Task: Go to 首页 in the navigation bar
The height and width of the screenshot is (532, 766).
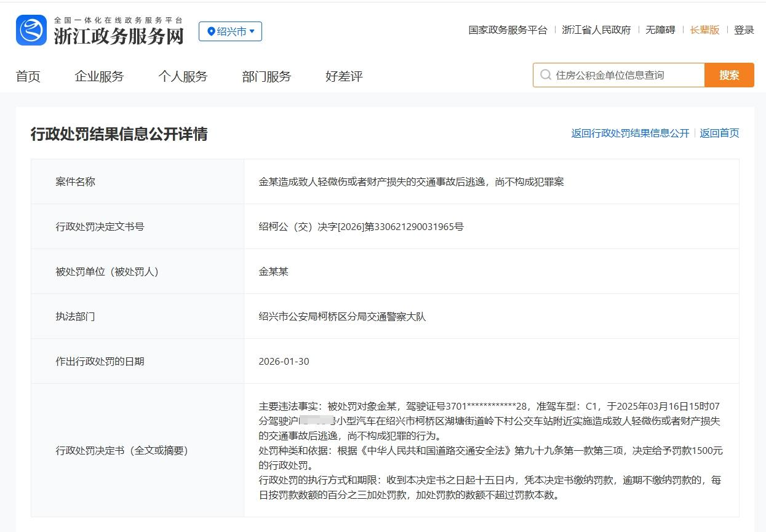Action: (x=28, y=76)
